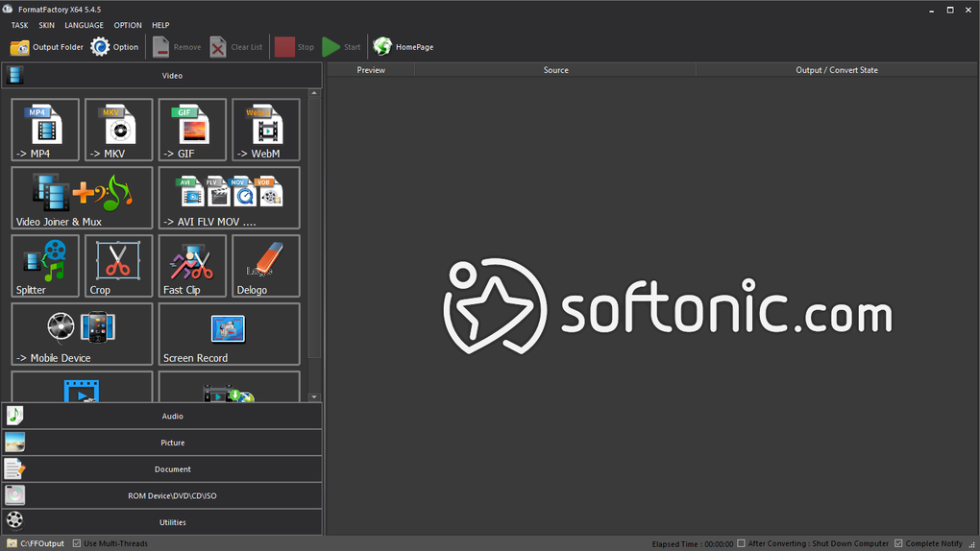The image size is (980, 551).
Task: Click the Source column header
Action: click(x=555, y=70)
